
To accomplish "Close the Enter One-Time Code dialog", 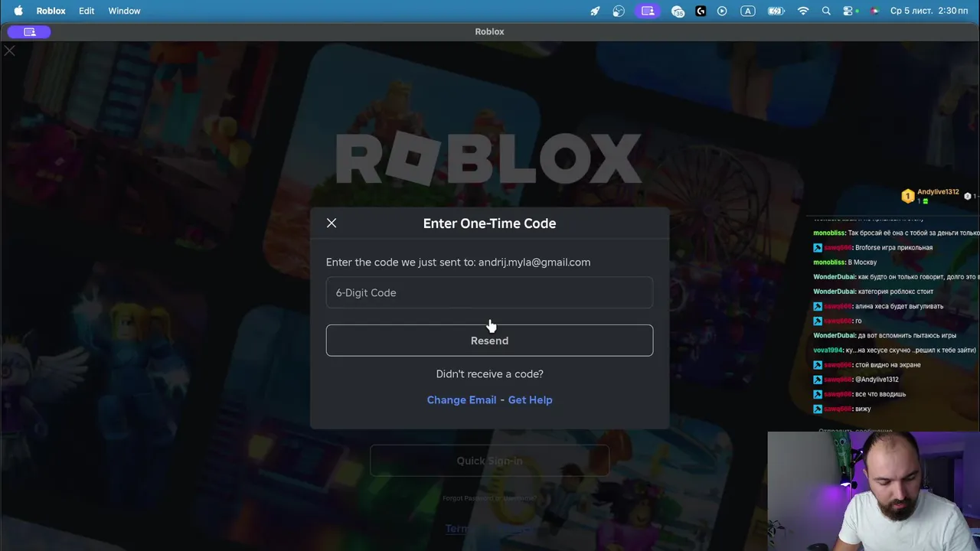I will pos(332,223).
